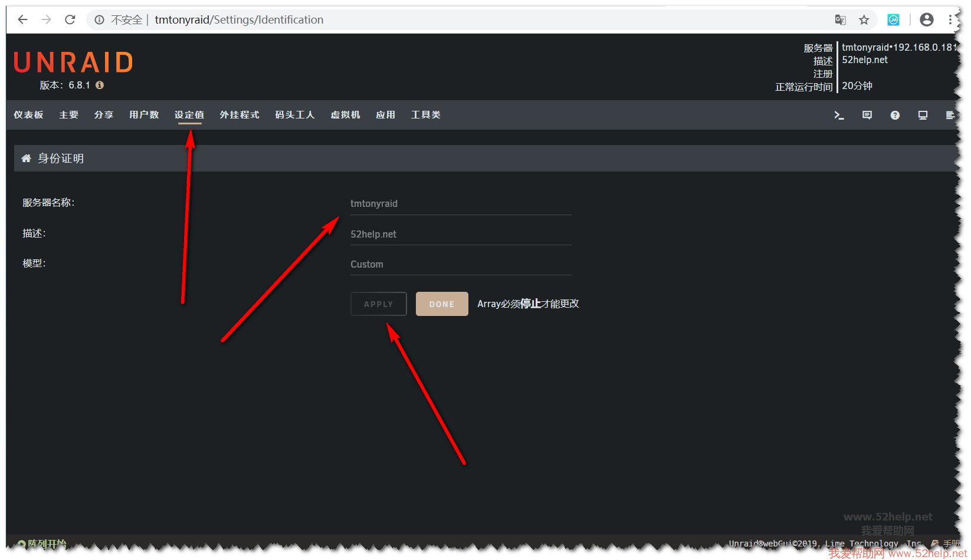Go to the 工具类 tools tab
This screenshot has width=971, height=560.
(x=425, y=115)
